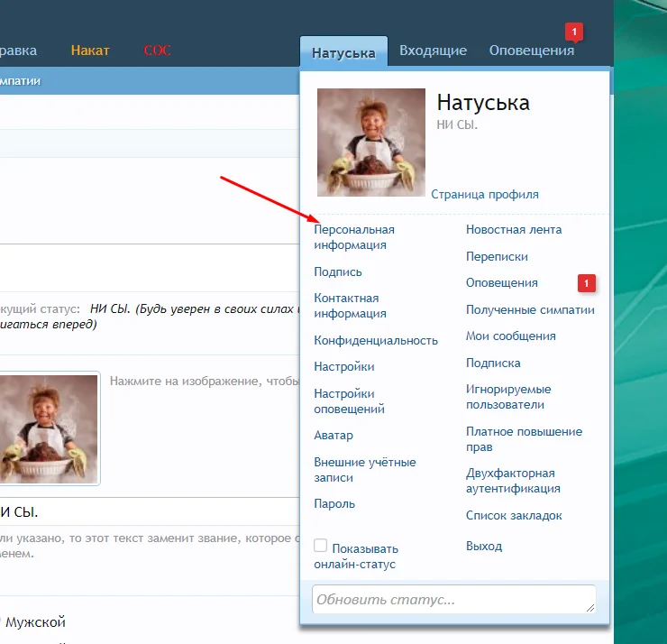The width and height of the screenshot is (667, 644).
Task: Click the resize grip of the status field
Action: [x=590, y=608]
